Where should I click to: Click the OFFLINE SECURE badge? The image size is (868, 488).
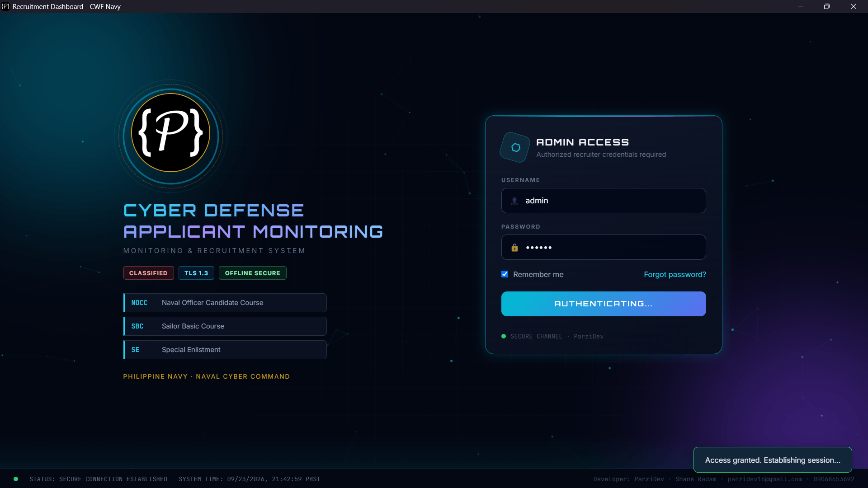[x=252, y=273]
